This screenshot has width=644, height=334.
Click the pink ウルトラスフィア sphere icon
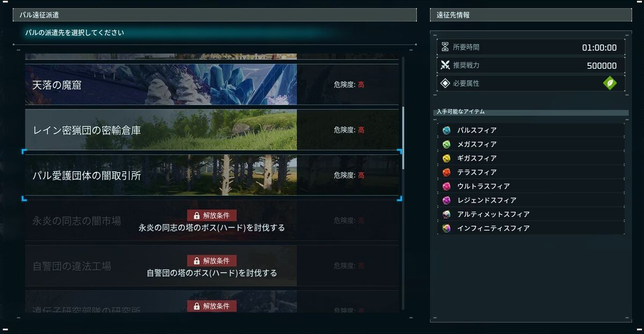[x=447, y=186]
